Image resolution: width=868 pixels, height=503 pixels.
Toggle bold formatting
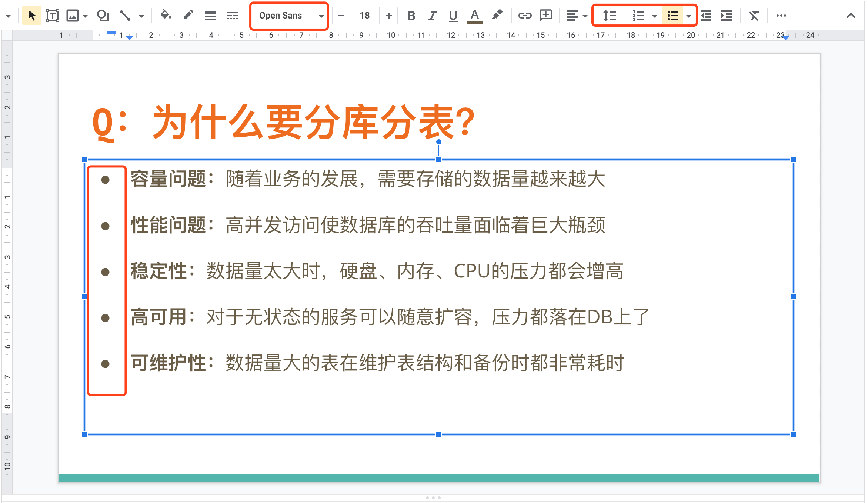coord(411,16)
